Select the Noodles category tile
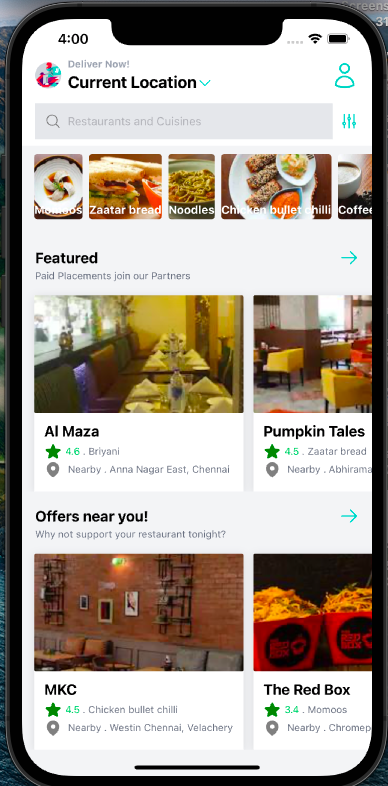 coord(191,186)
